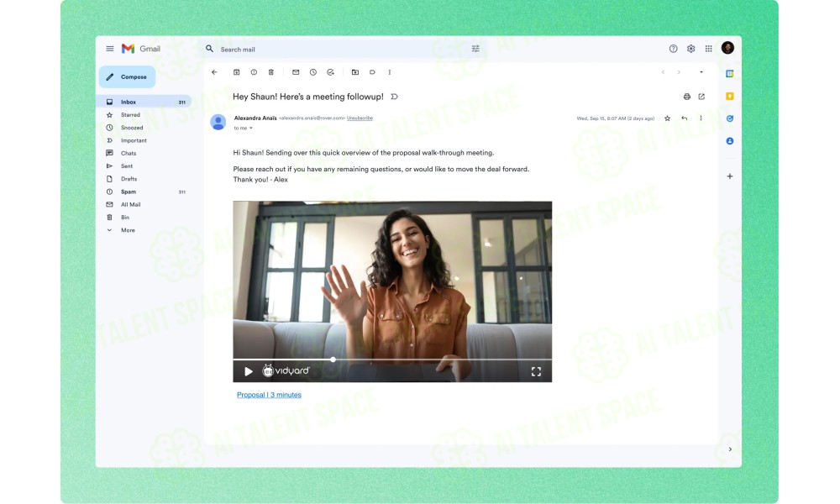Image resolution: width=840 pixels, height=504 pixels.
Task: Open email in new window
Action: tap(701, 97)
